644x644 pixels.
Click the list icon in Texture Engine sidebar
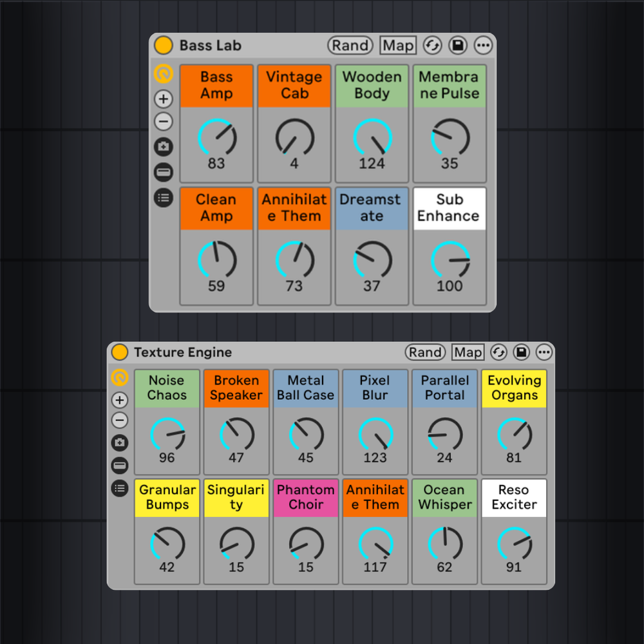click(x=120, y=488)
